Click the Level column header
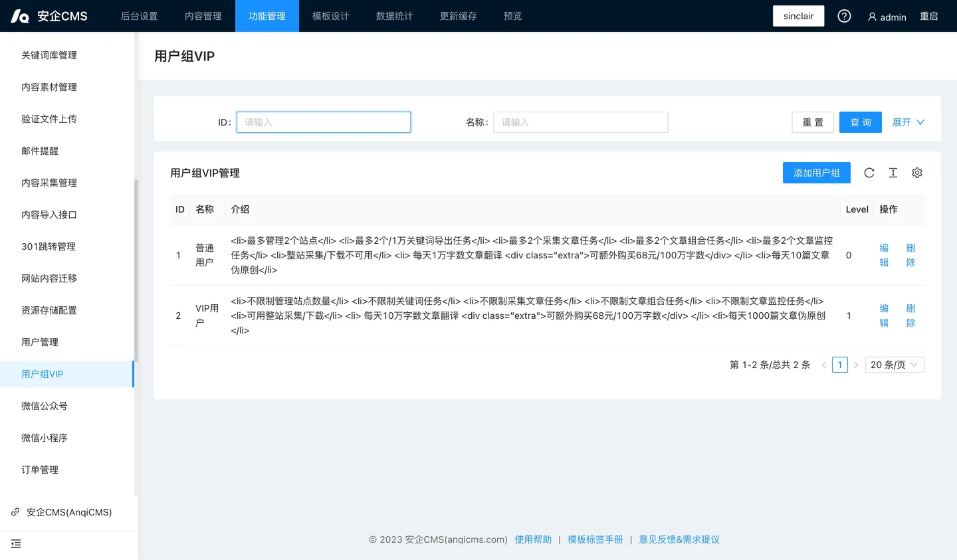Viewport: 957px width, 560px height. coord(857,209)
